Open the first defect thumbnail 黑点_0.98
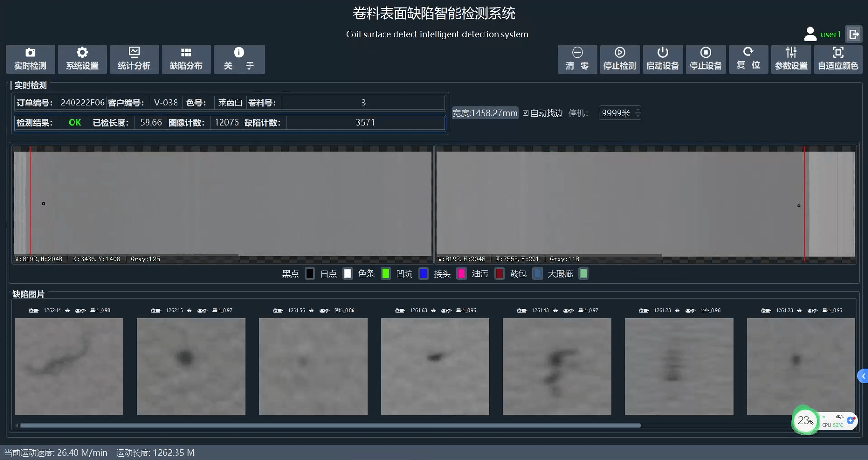Viewport: 868px width, 460px height. pyautogui.click(x=69, y=366)
